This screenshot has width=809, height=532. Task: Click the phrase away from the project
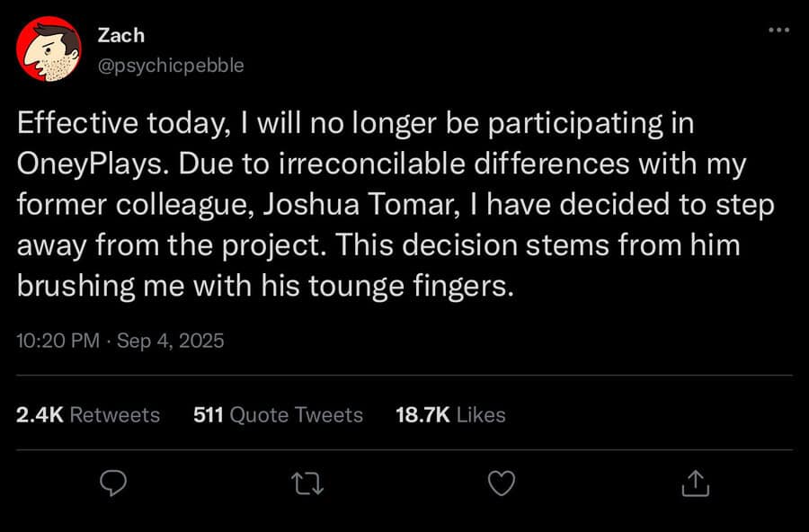tap(171, 246)
